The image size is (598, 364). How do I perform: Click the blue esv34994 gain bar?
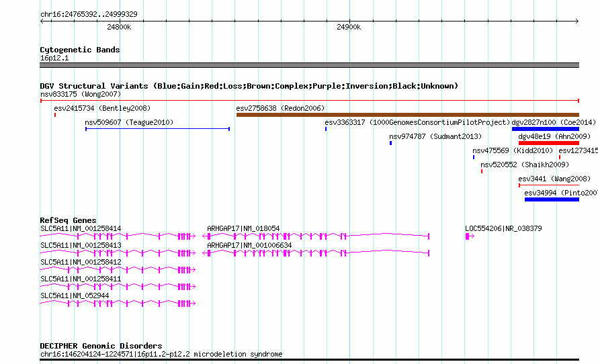click(x=552, y=199)
